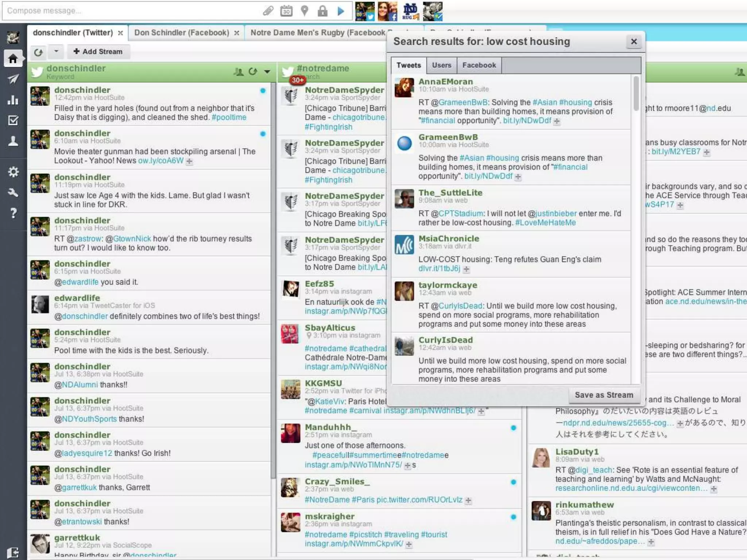Attach a file using the paperclip icon
Screen dimensions: 747x560
[268, 11]
